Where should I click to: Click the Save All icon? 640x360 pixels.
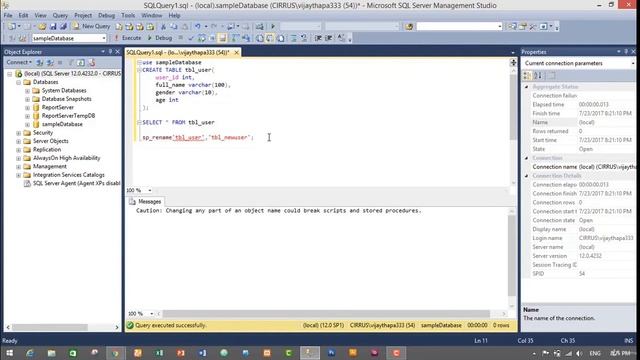(63, 26)
